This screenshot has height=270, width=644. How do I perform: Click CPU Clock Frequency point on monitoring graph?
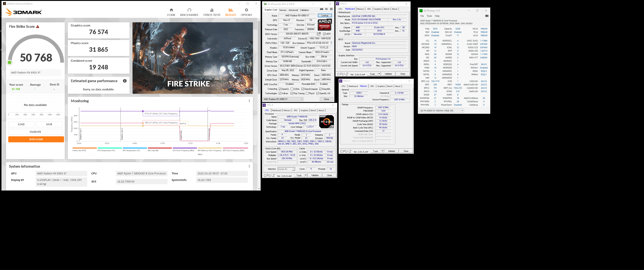[143, 111]
